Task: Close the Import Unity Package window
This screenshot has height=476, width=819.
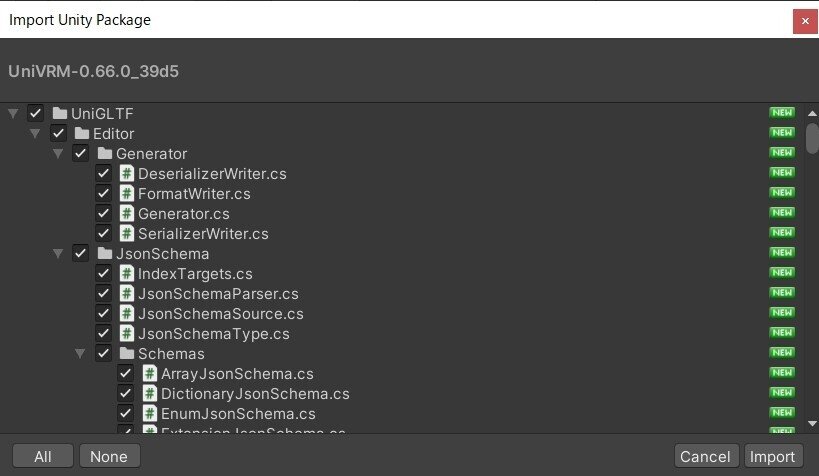Action: click(x=804, y=20)
